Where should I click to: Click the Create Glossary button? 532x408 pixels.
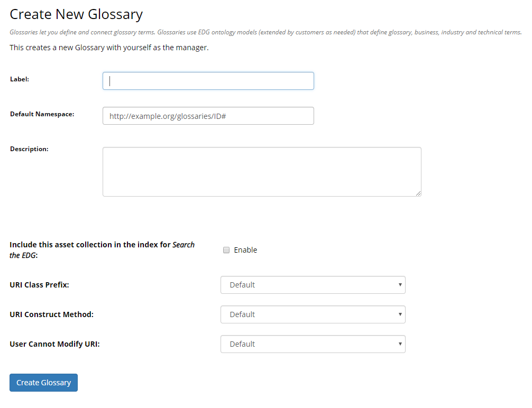tap(43, 383)
